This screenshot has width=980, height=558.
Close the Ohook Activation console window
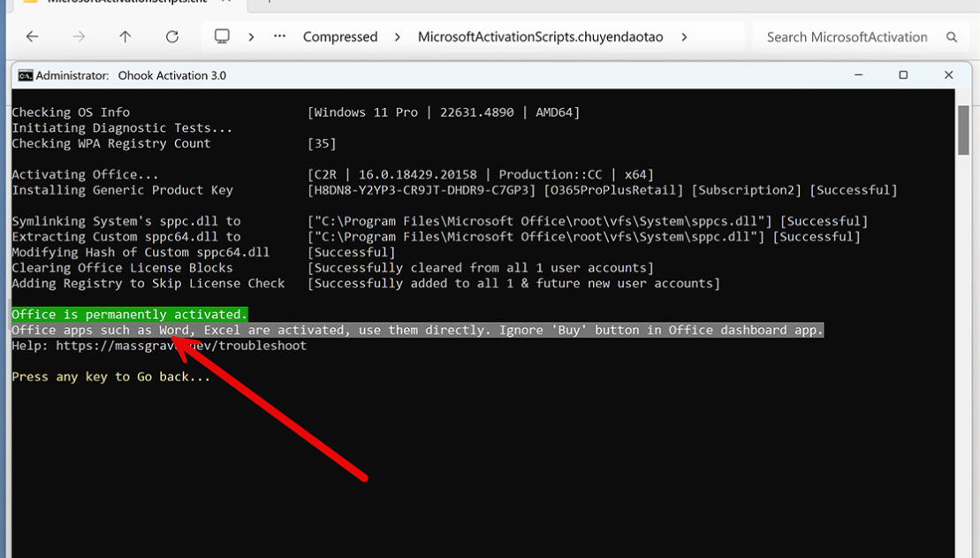(x=948, y=75)
